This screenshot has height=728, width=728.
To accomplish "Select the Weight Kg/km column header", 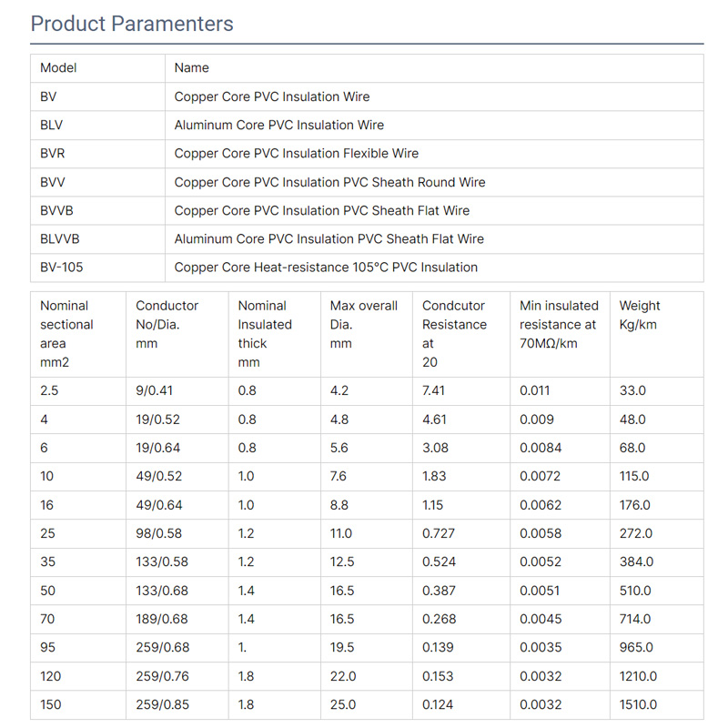I will pos(640,315).
